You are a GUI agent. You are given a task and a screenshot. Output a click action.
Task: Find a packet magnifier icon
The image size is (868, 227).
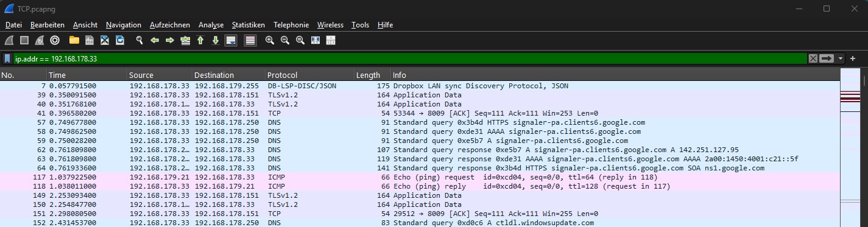tap(139, 40)
